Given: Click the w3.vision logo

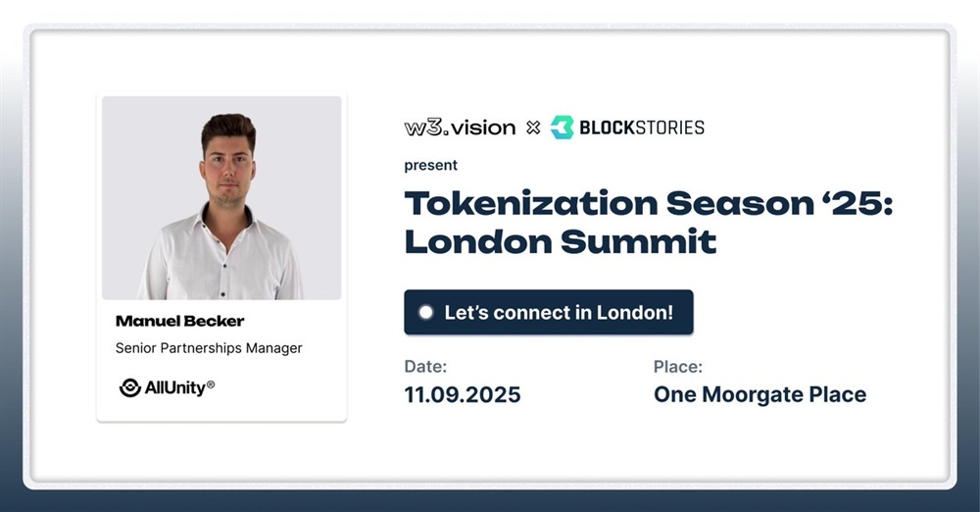Looking at the screenshot, I should [460, 128].
